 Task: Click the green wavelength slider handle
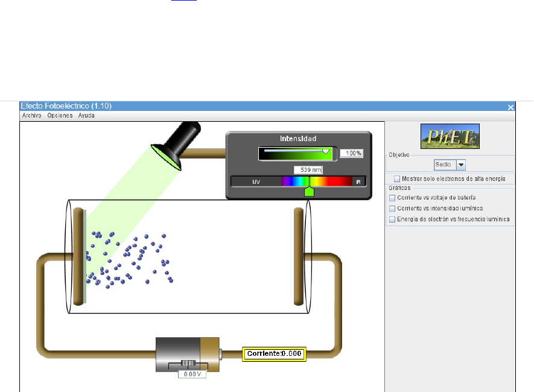pos(310,191)
